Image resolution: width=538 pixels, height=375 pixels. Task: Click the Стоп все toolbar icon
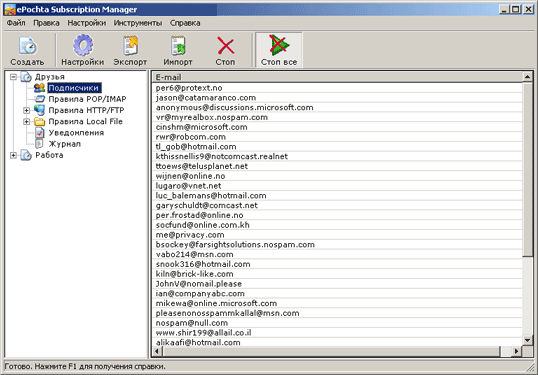[x=279, y=45]
